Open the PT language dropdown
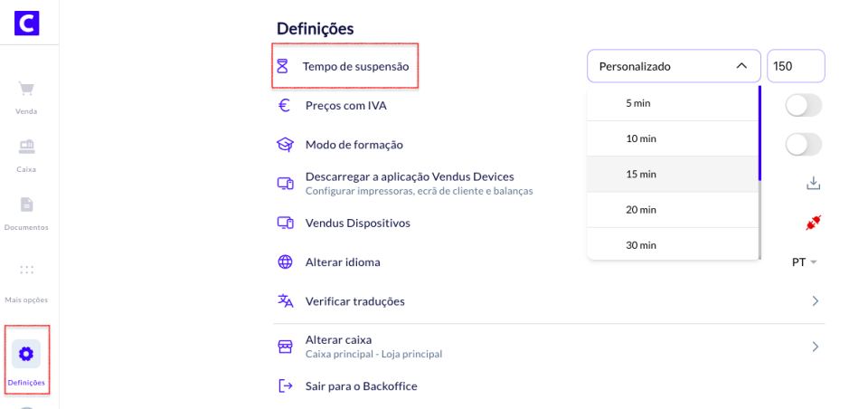Screen dimensions: 868x409 pos(804,262)
